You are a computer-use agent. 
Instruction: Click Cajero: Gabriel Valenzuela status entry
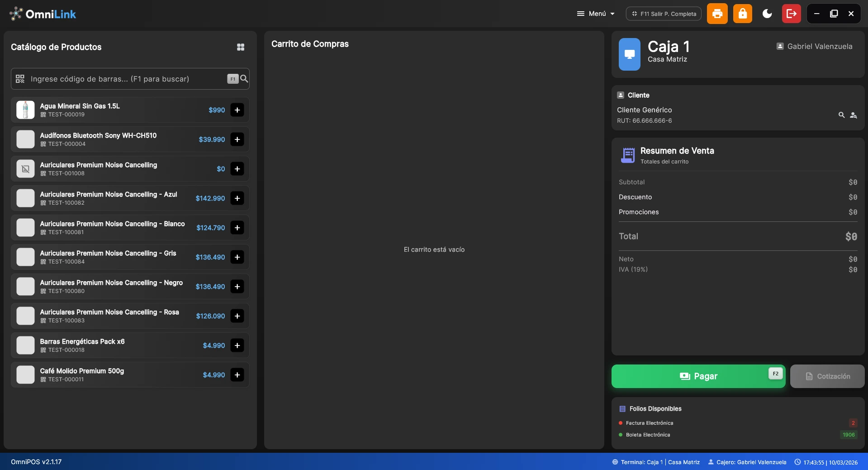747,462
